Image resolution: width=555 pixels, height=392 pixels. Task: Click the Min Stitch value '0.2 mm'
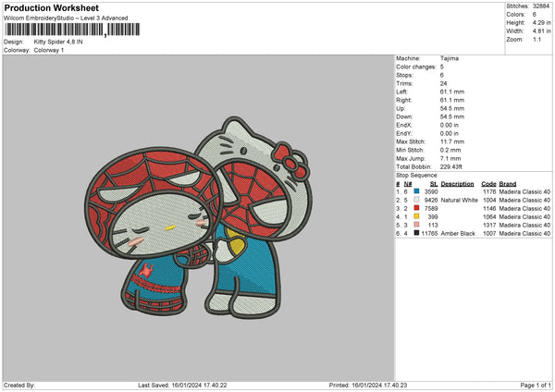click(x=450, y=150)
